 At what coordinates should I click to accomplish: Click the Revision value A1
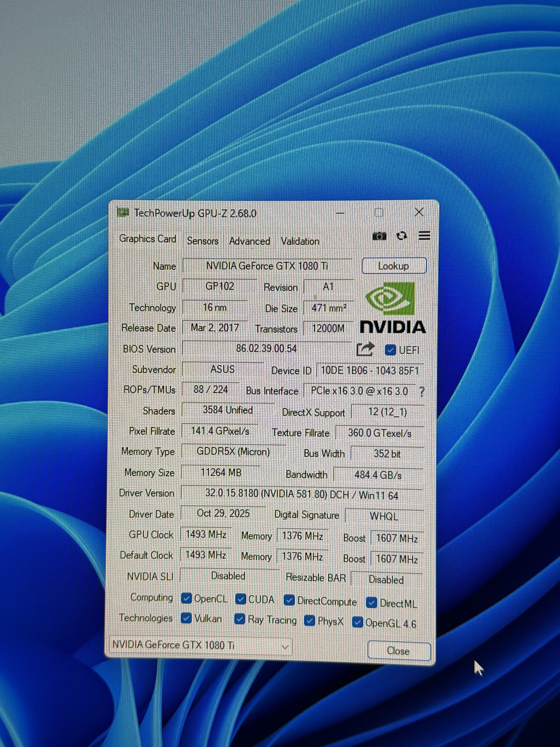coord(328,287)
